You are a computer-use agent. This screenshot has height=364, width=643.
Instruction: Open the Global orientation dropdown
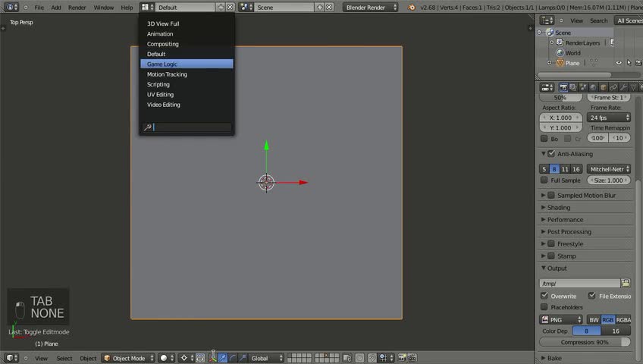coord(266,358)
